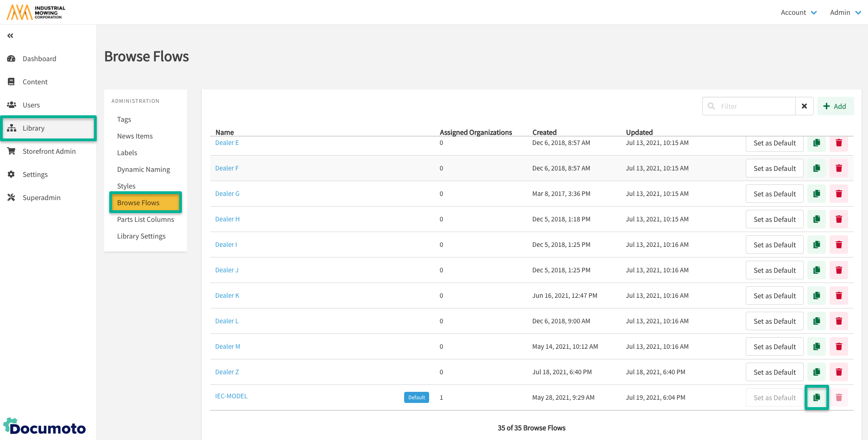Go to Storefront Admin section
The image size is (868, 440).
click(49, 151)
